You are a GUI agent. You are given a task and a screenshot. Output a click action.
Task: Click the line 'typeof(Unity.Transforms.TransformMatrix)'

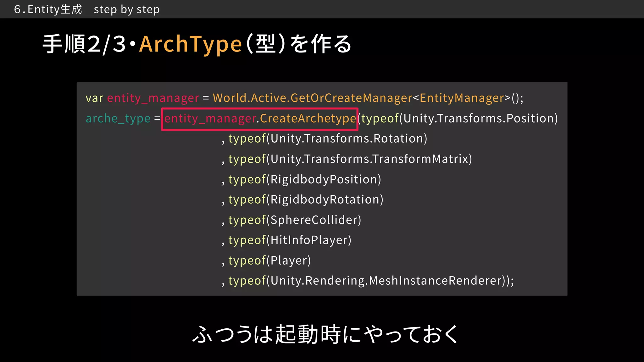point(350,159)
